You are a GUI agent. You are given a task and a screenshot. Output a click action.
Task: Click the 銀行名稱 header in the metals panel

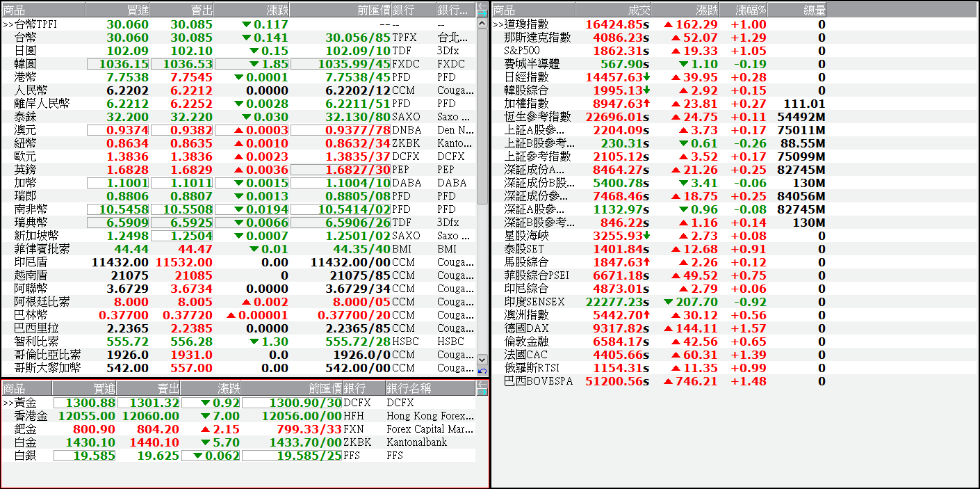pos(430,388)
